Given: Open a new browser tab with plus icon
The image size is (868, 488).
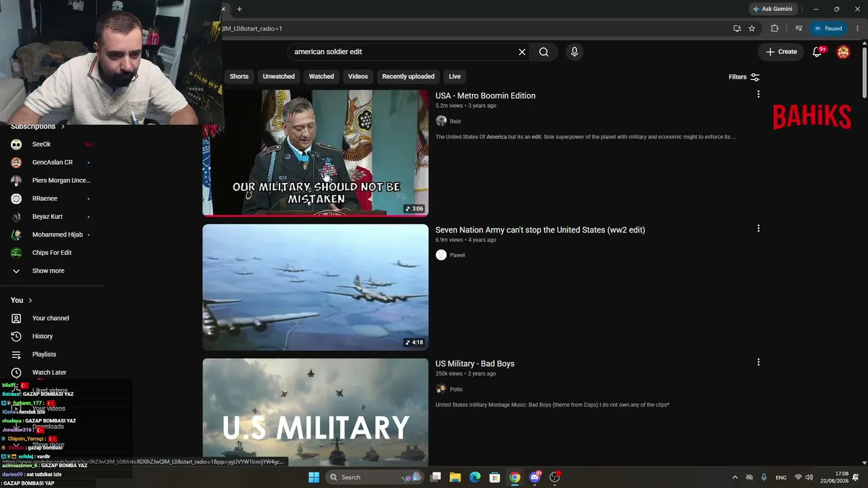Looking at the screenshot, I should [x=239, y=9].
